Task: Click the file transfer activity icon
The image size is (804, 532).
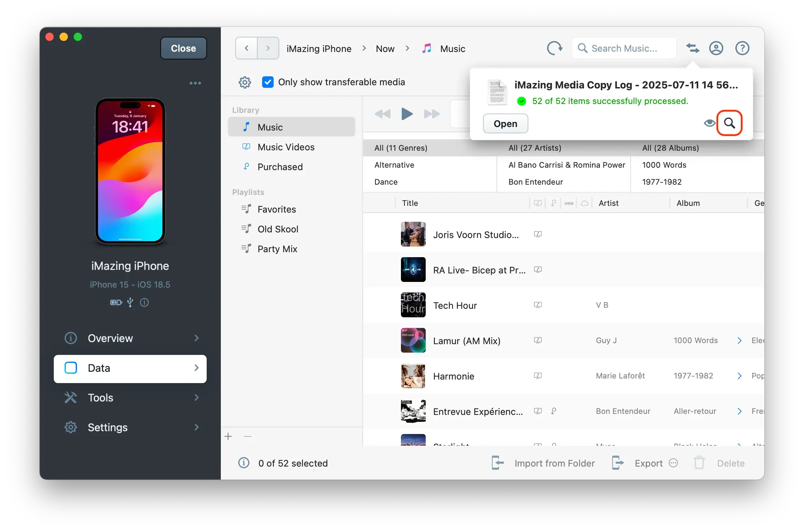Action: [x=693, y=48]
